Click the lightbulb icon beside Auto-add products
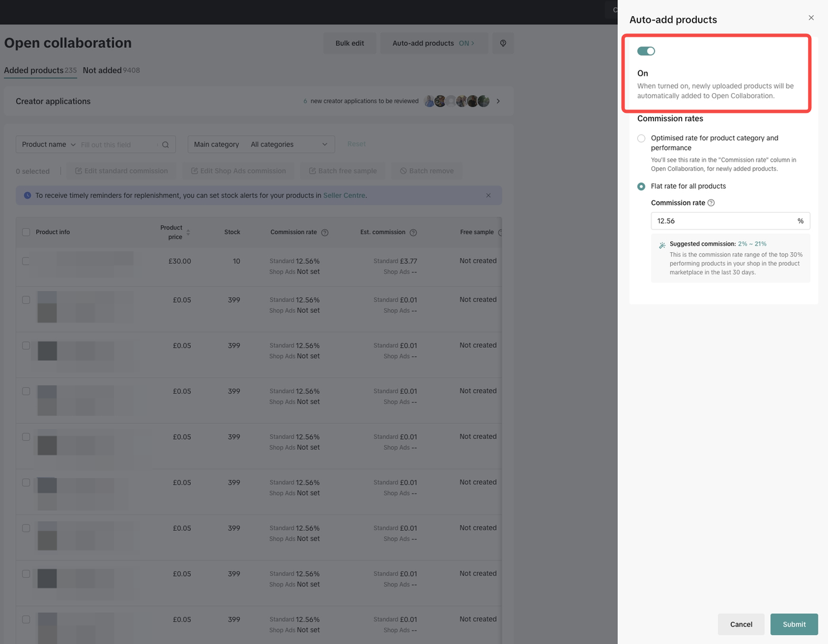Viewport: 828px width, 644px height. (503, 43)
